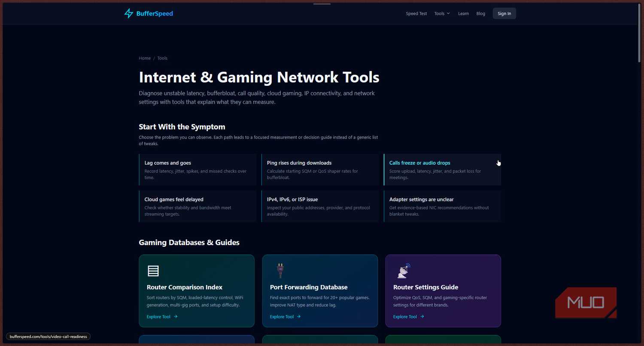
Task: Click the 'Start With the Symptom' heading
Action: pyautogui.click(x=182, y=127)
